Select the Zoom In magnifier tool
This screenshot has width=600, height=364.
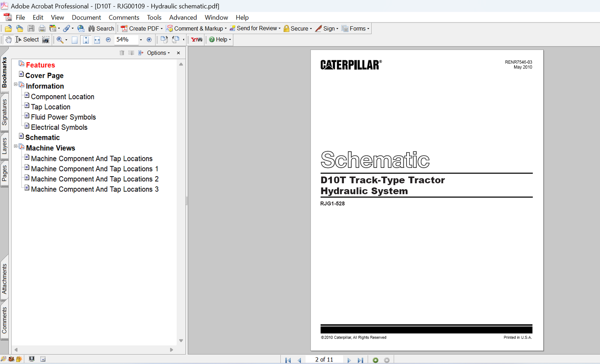click(60, 40)
